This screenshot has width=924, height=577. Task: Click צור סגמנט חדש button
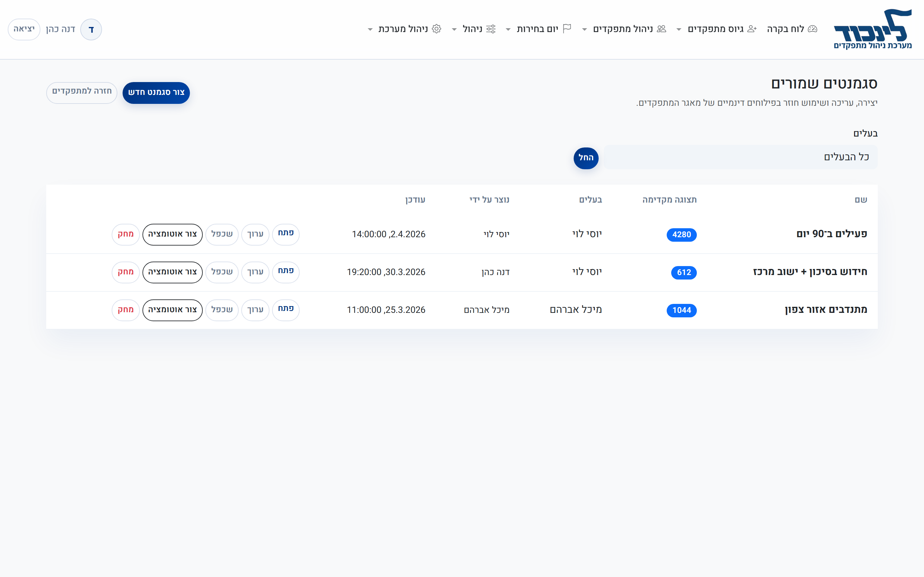156,93
